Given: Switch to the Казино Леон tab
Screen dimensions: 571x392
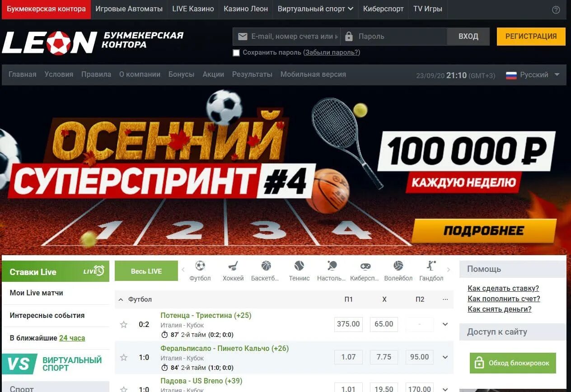Looking at the screenshot, I should [x=246, y=9].
